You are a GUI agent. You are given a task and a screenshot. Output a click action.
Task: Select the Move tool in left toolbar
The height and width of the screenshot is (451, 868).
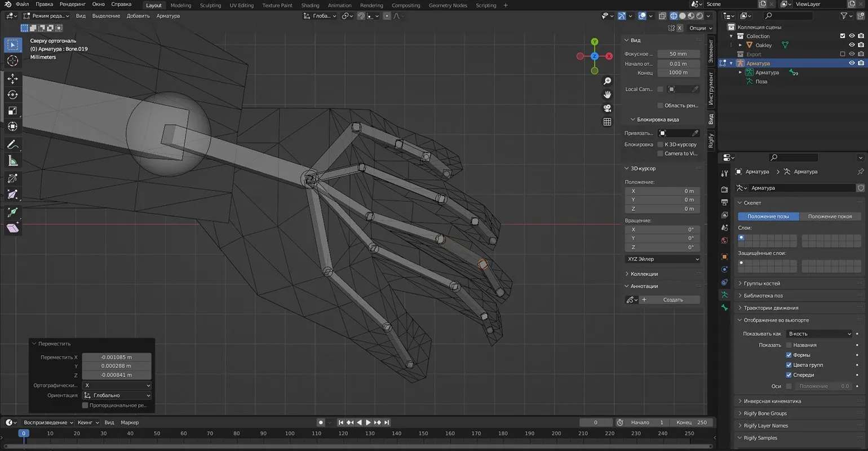pos(12,78)
